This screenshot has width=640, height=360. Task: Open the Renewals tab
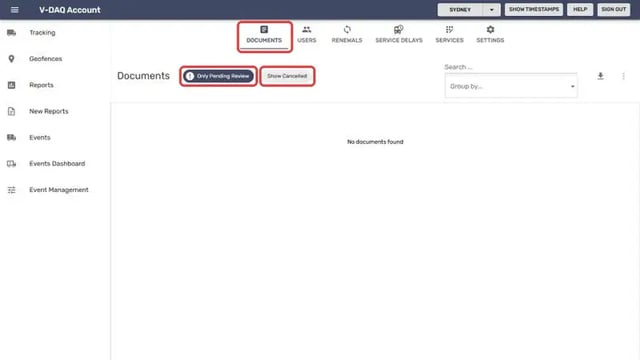347,35
